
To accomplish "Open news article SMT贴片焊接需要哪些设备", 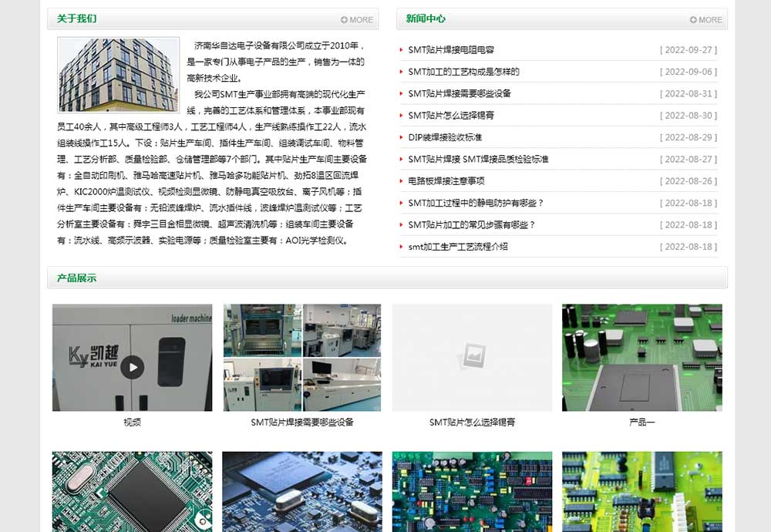I will pos(460,93).
